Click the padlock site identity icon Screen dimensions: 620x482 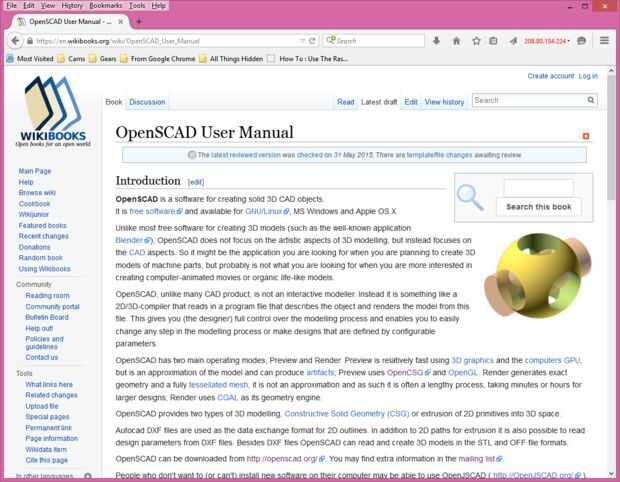30,41
